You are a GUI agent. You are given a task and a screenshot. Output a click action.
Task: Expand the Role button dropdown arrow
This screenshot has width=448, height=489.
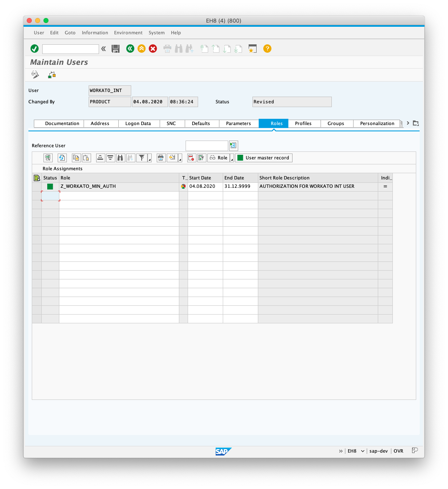(232, 159)
